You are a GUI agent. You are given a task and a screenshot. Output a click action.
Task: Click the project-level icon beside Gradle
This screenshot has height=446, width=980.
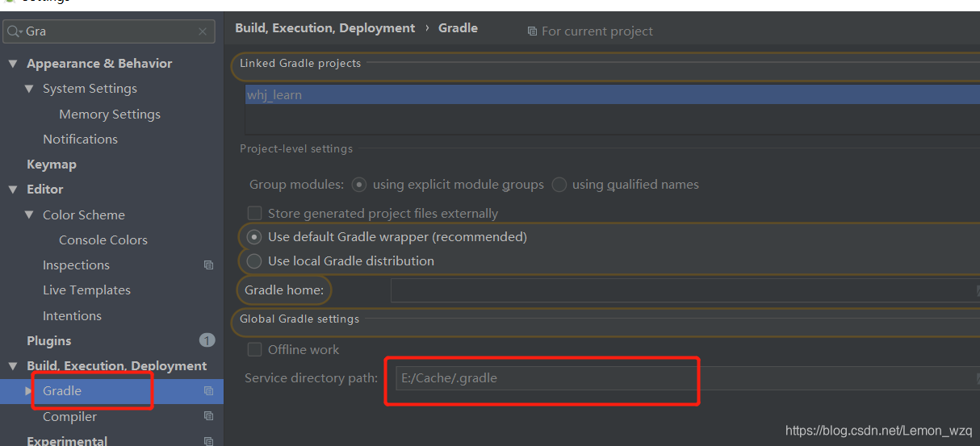pos(208,391)
